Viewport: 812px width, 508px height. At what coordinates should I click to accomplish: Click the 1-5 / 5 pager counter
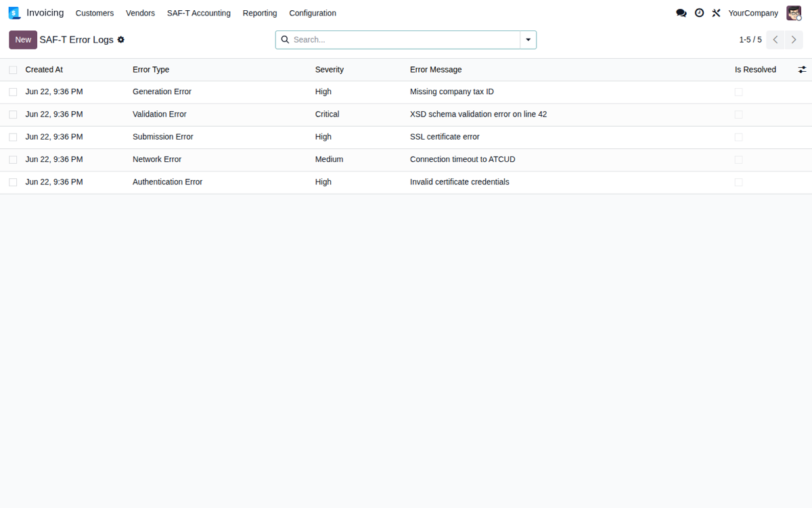pyautogui.click(x=750, y=40)
